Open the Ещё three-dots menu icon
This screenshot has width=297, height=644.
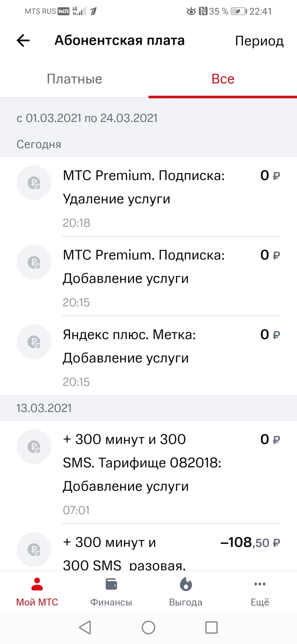260,584
